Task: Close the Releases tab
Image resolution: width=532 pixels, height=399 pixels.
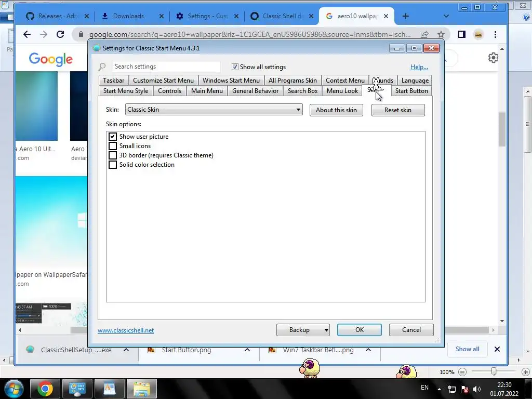Action: coord(87,16)
